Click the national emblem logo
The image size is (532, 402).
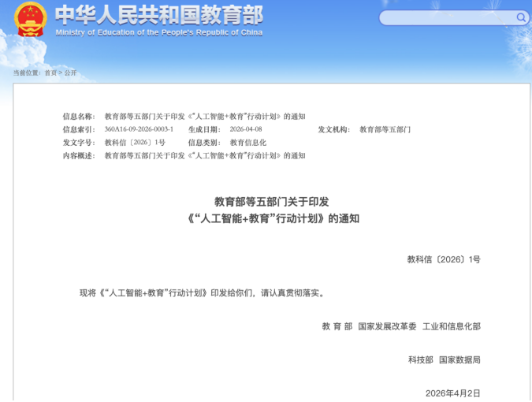click(x=31, y=19)
